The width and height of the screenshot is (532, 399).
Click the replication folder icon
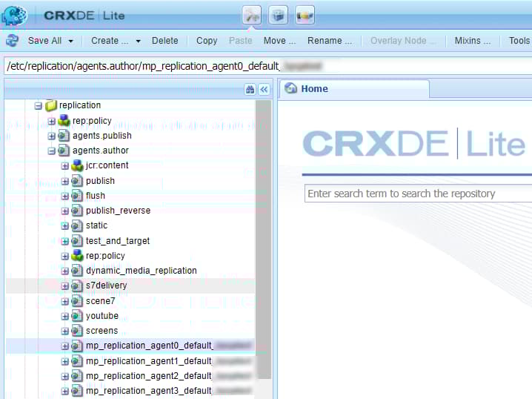[x=51, y=105]
